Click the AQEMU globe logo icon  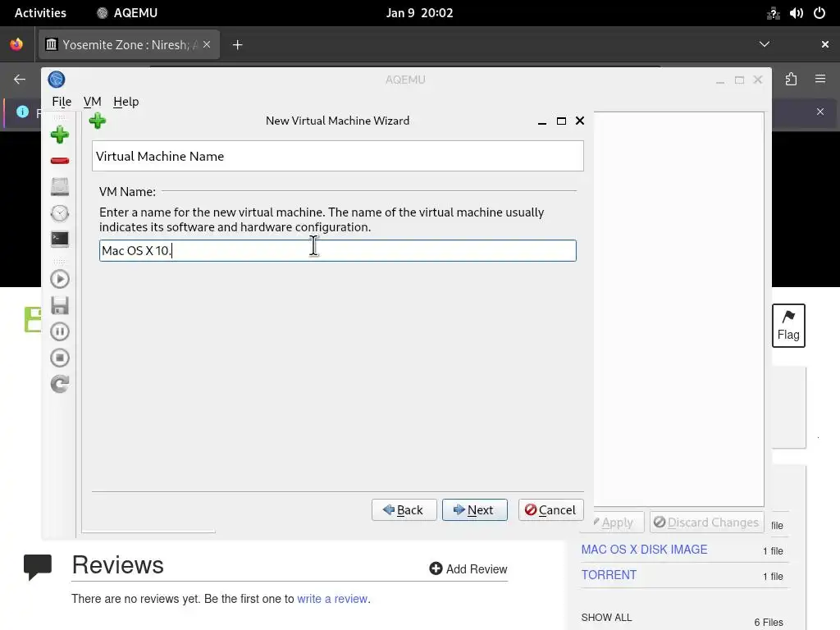pyautogui.click(x=57, y=80)
